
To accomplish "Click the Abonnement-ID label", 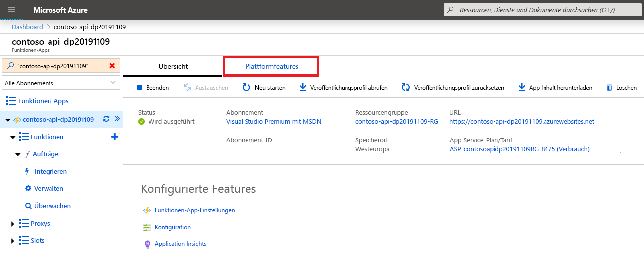I will pyautogui.click(x=249, y=140).
